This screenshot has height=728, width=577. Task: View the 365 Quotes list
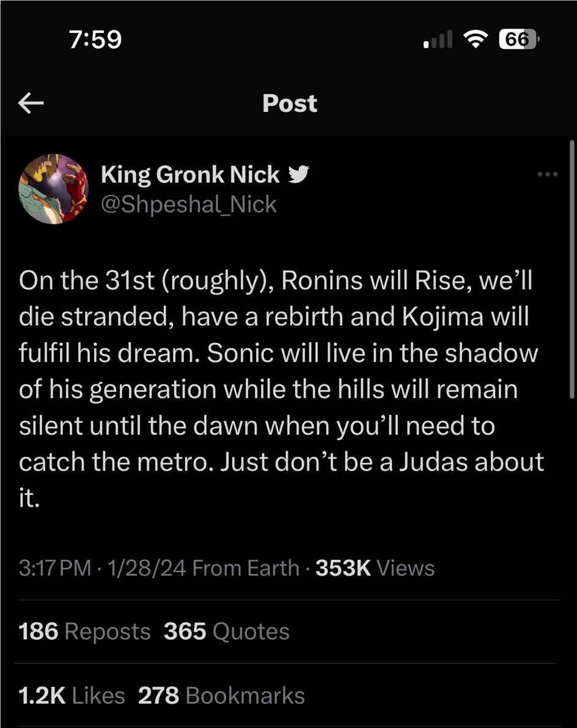click(227, 631)
